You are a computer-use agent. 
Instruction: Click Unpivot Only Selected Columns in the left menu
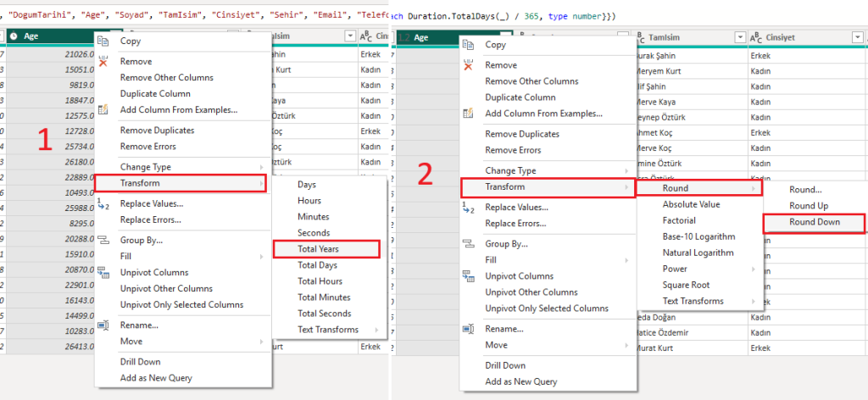click(181, 304)
